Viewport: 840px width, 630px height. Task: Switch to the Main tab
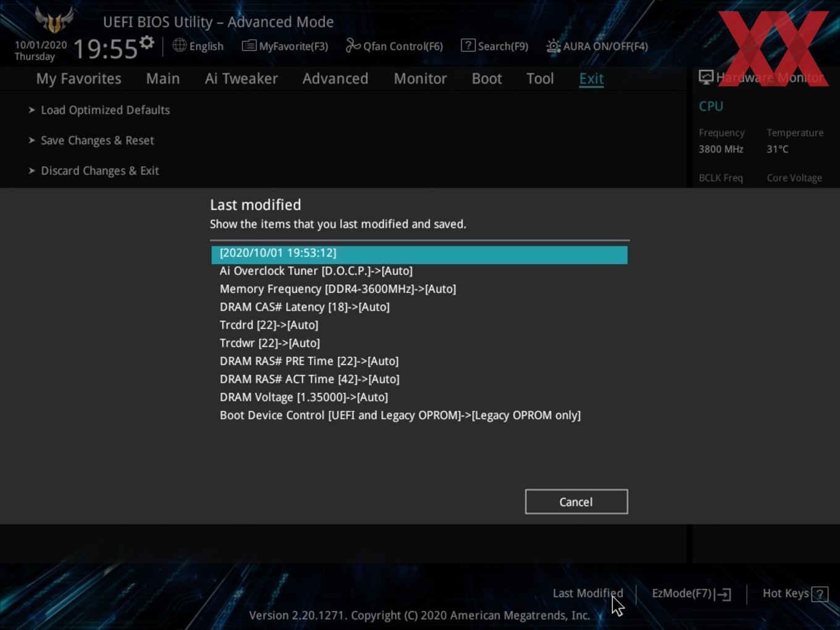(x=163, y=78)
